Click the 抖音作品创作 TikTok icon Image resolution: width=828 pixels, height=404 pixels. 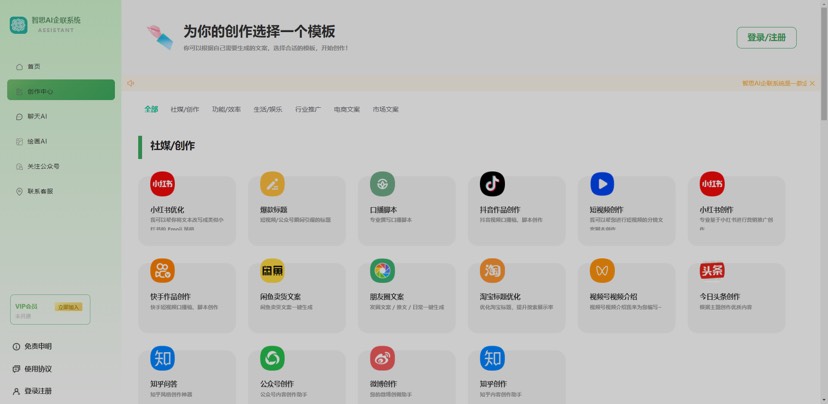(492, 184)
